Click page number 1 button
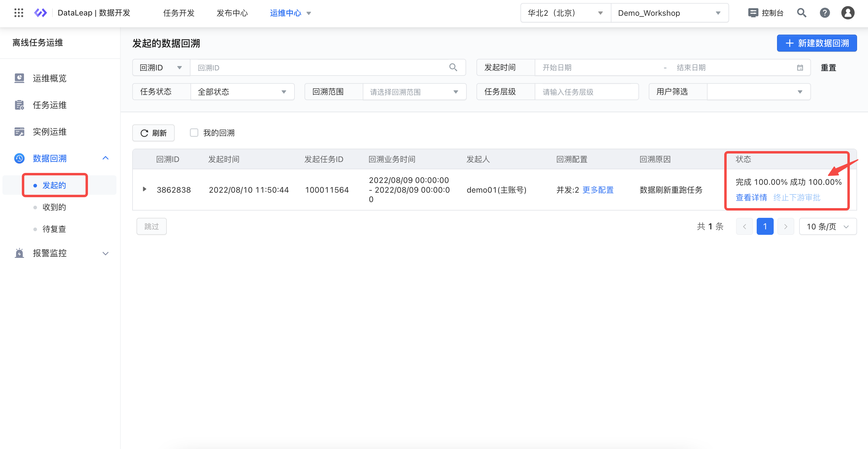This screenshot has width=868, height=449. pos(765,227)
